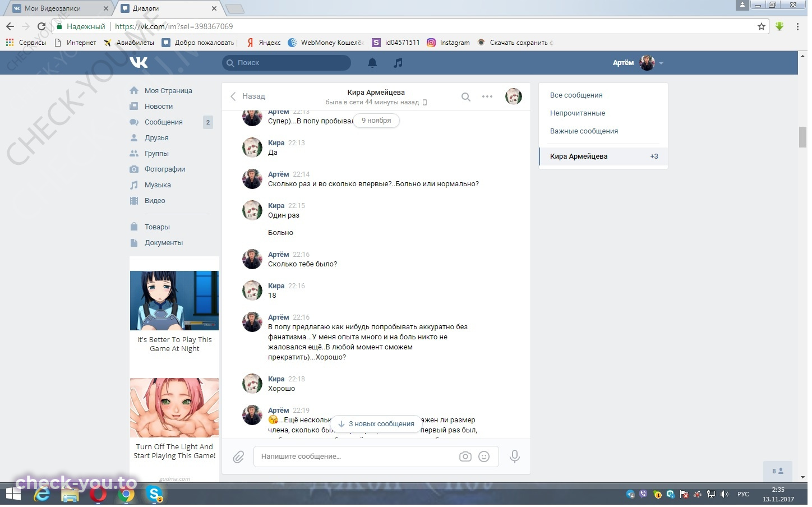Click the Видео film sidebar icon
The image size is (812, 507).
(135, 201)
